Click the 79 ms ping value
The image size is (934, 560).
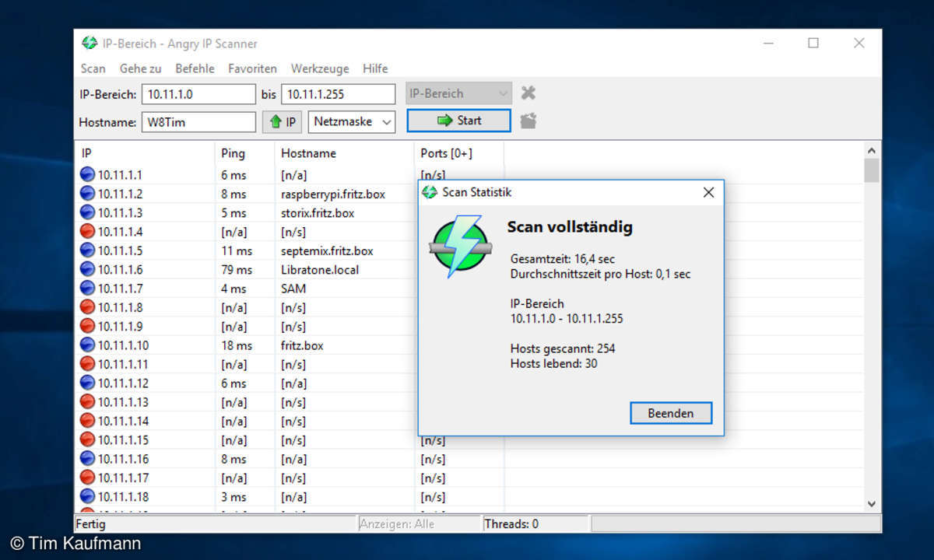[237, 269]
